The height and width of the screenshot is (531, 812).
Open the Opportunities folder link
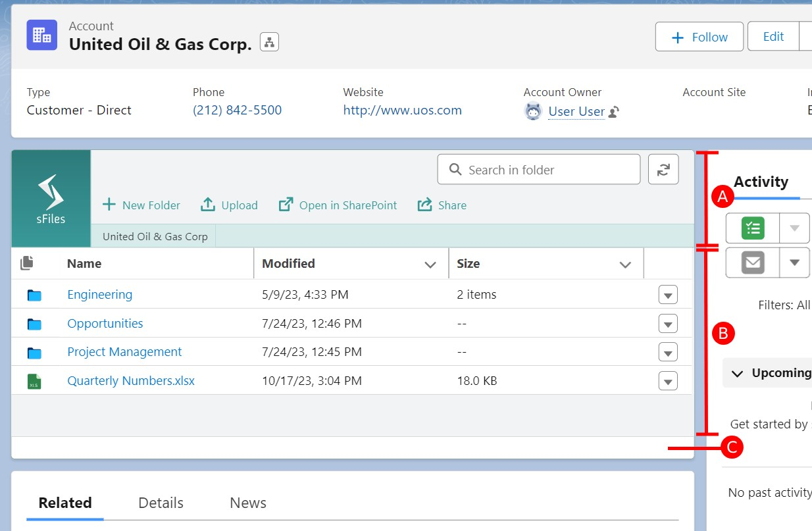(x=105, y=324)
